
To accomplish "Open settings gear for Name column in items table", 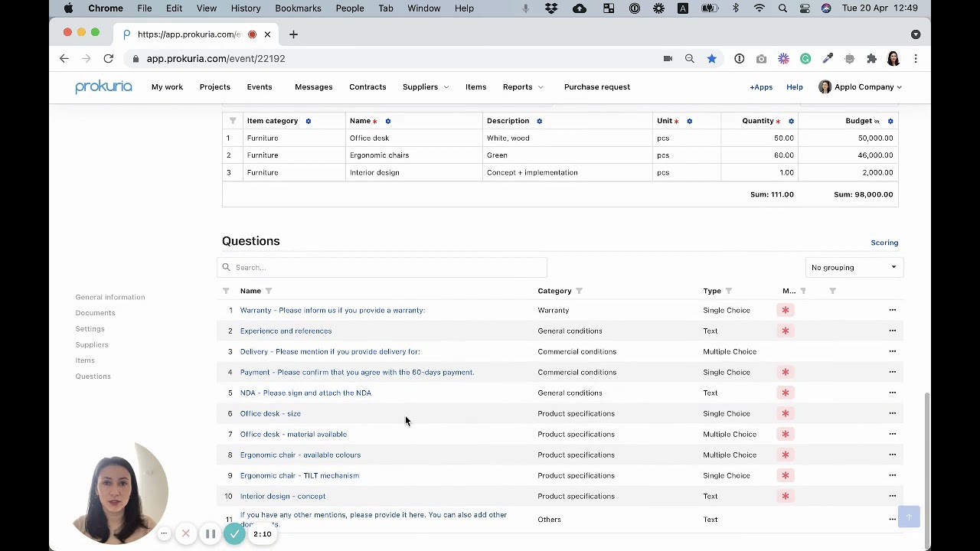I will tap(388, 121).
